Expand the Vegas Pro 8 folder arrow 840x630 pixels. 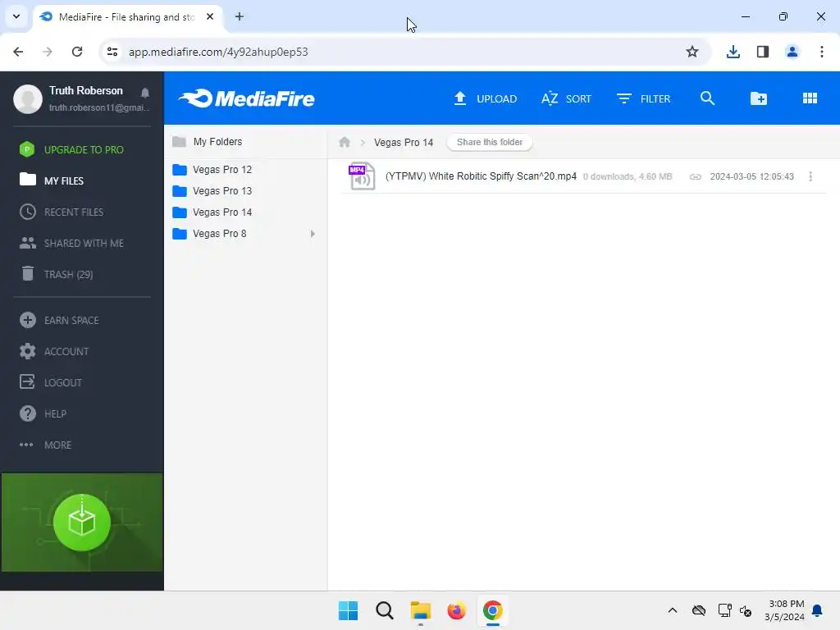point(313,234)
